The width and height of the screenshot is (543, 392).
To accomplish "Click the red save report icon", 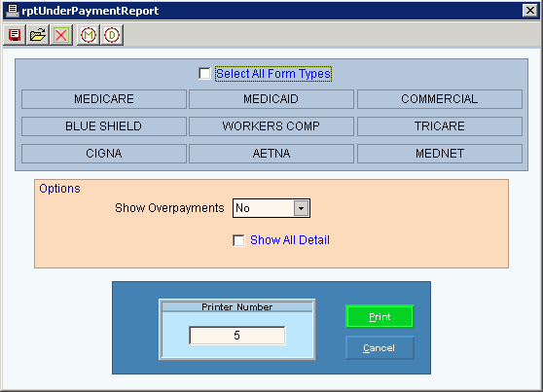I will pos(15,35).
